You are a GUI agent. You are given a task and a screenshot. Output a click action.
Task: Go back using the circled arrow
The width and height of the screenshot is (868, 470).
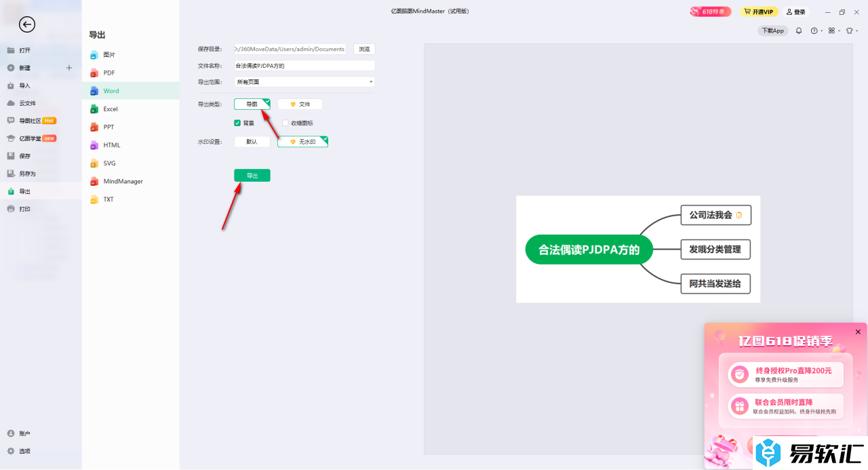[27, 24]
